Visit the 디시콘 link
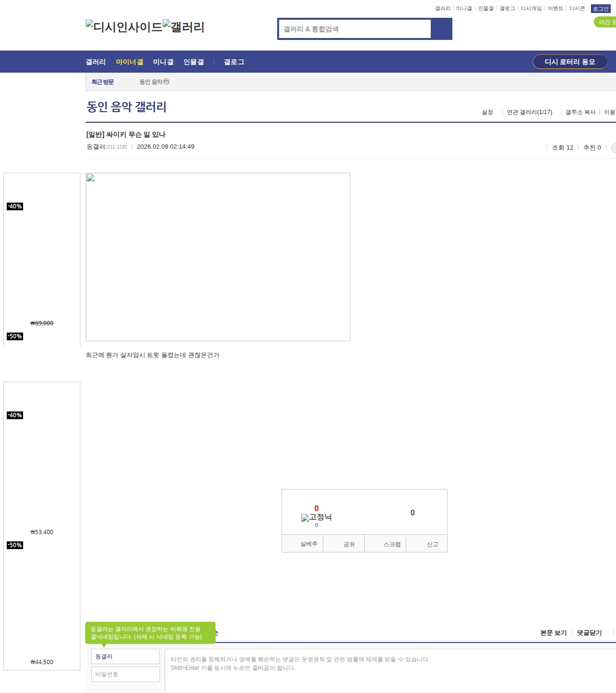616x693 pixels. pos(577,9)
